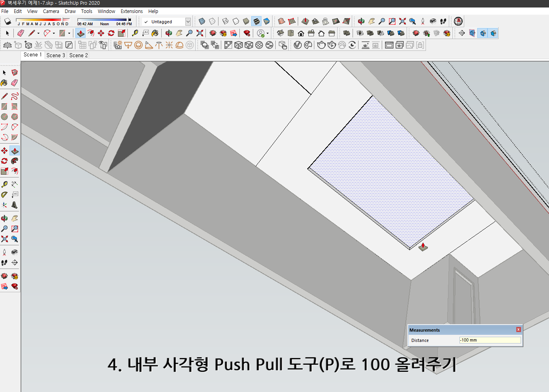The width and height of the screenshot is (549, 392).
Task: Toggle Display Section Fill
Action: pos(493,33)
